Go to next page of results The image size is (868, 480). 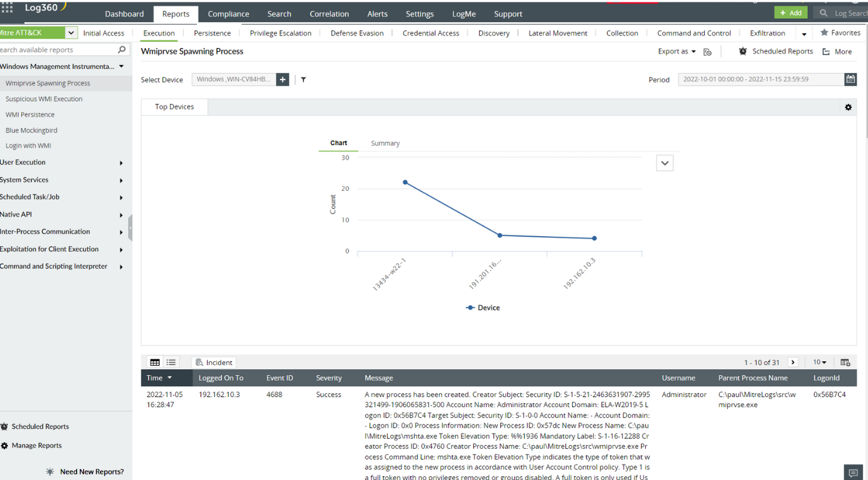coord(793,363)
